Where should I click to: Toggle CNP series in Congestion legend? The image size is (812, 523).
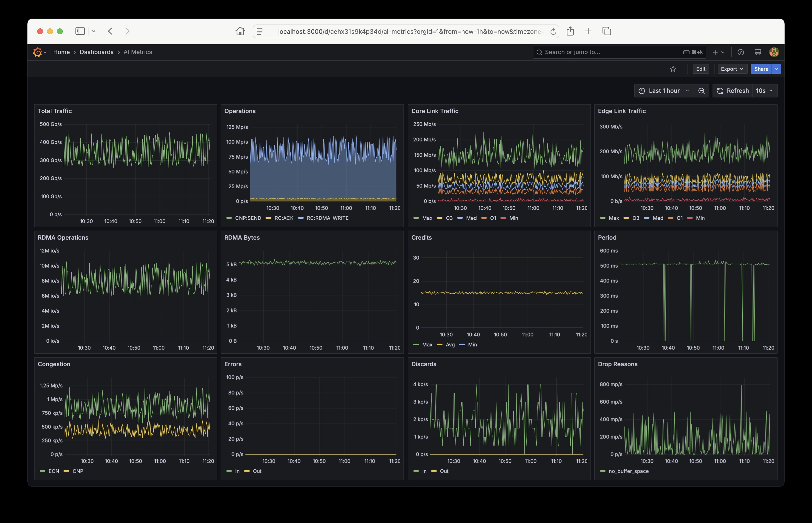point(78,471)
